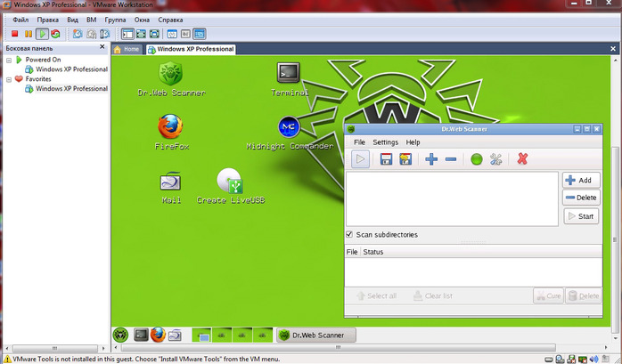Toggle the sidebar view icon in VMware toolbar
This screenshot has width=622, height=364.
pos(127,34)
